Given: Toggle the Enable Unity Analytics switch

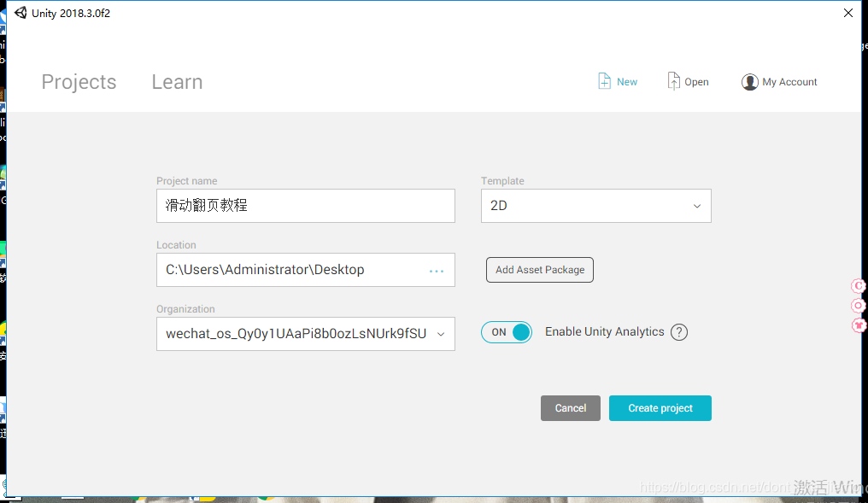Looking at the screenshot, I should point(506,332).
